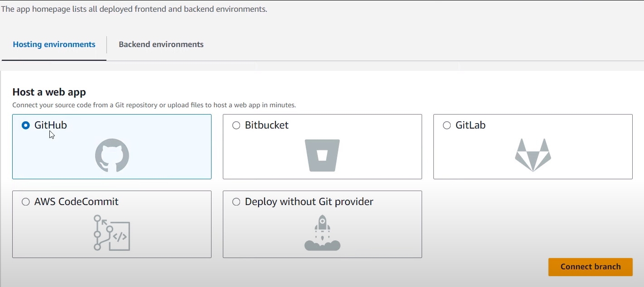Switch to the Hosting environments tab

pos(54,44)
